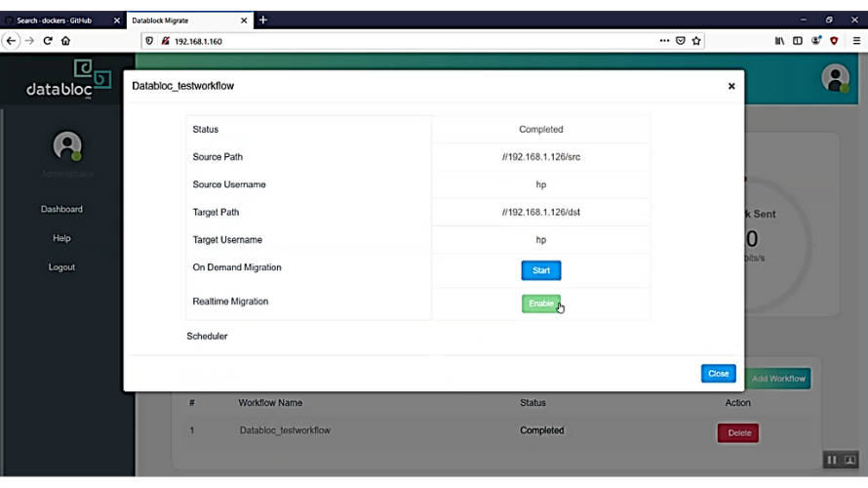Viewport: 868px width, 488px height.
Task: Click the red shield extension icon
Action: coord(834,40)
